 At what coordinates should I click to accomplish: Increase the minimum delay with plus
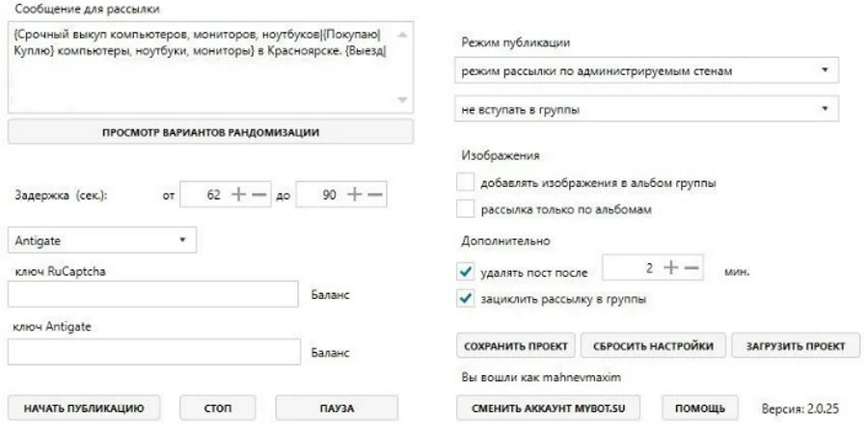[x=238, y=192]
